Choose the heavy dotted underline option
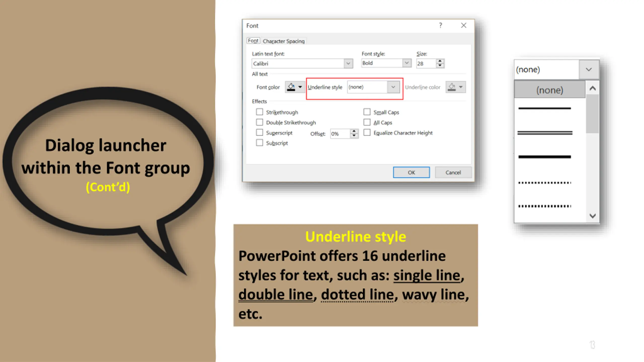Viewport: 644px width, 362px height. click(x=545, y=206)
